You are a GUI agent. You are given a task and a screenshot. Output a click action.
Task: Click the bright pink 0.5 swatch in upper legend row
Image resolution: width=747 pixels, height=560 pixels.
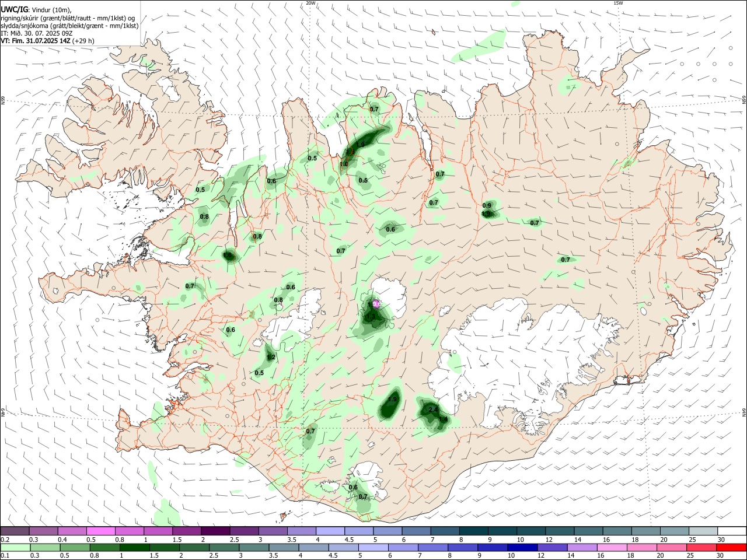[x=101, y=531]
